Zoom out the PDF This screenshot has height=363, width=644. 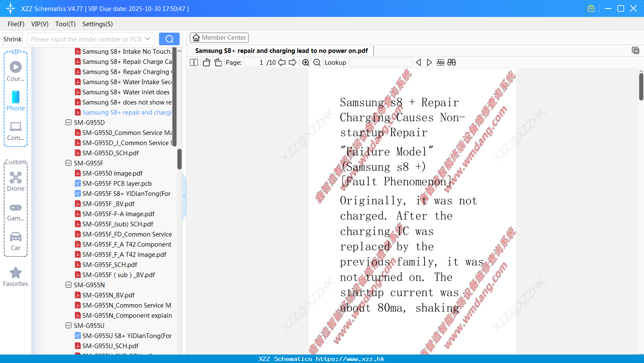317,63
